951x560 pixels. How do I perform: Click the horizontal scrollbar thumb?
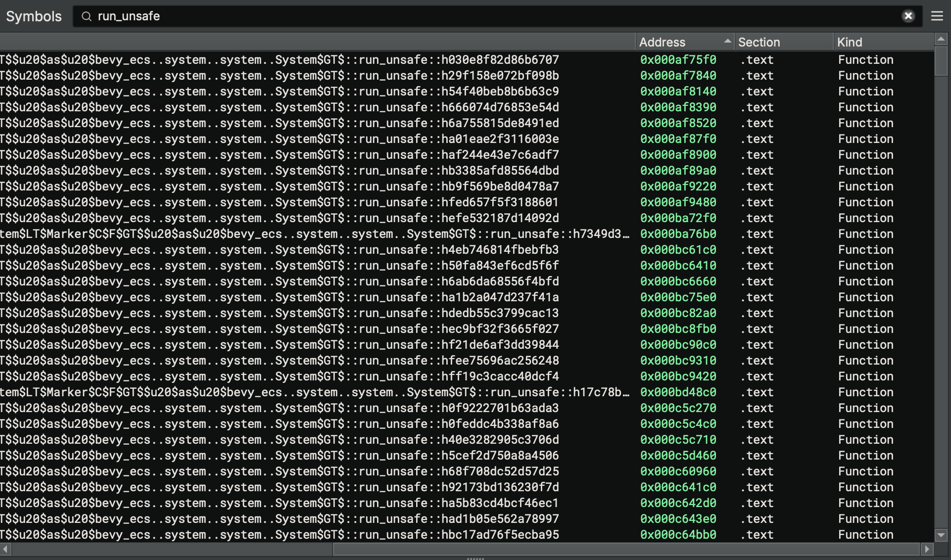point(626,549)
